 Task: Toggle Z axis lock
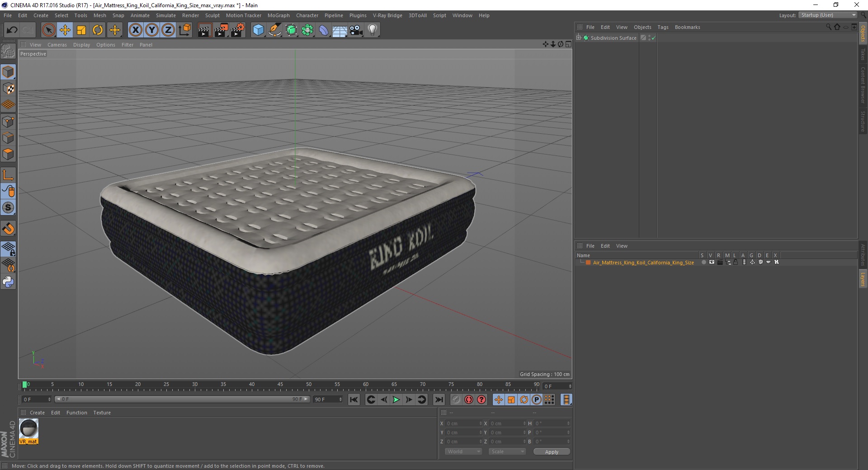[x=168, y=30]
